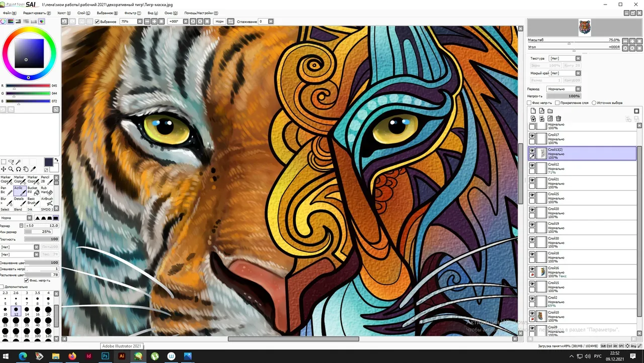Delete the selected layer with trash icon
Image resolution: width=644 pixels, height=363 pixels.
(558, 119)
